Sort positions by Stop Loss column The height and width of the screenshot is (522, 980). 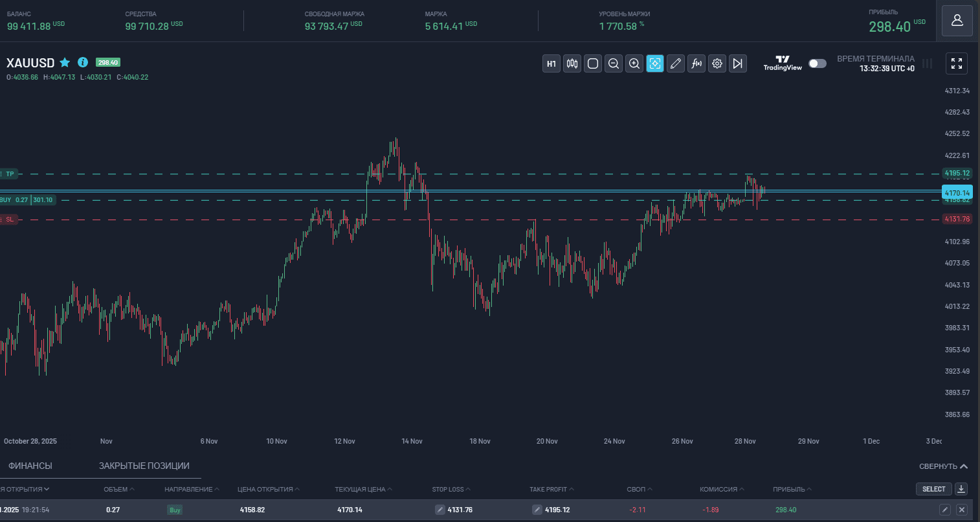coord(451,489)
